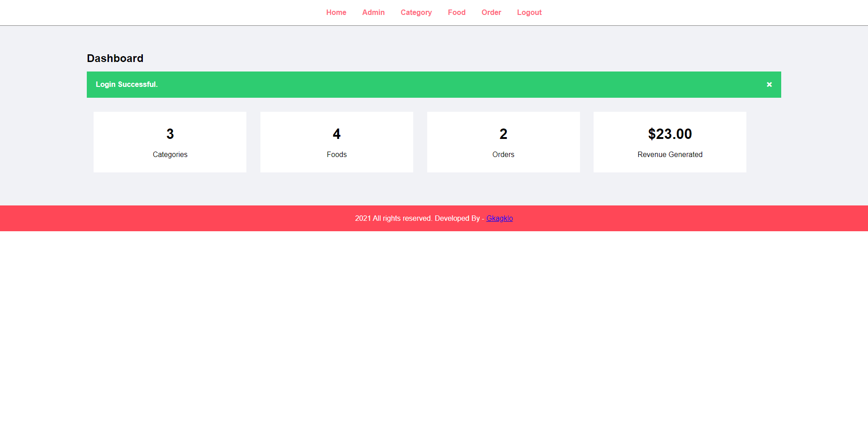Select the Orders count card
The width and height of the screenshot is (868, 424).
click(x=503, y=142)
